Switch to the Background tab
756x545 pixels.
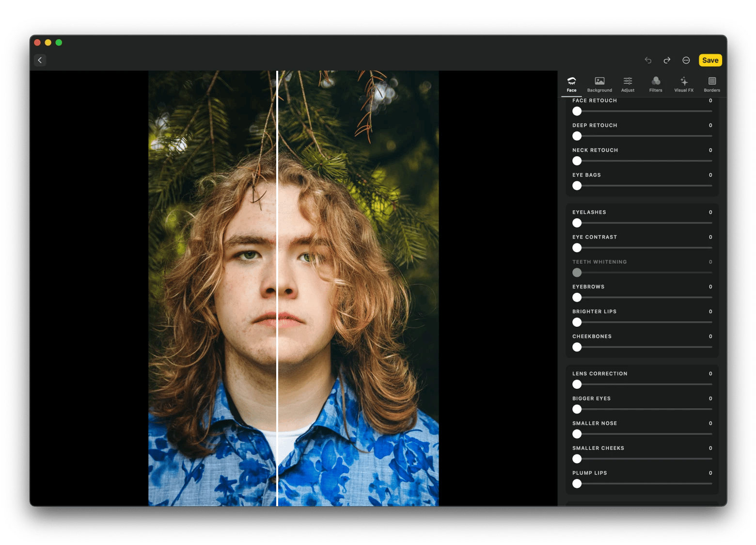(x=599, y=84)
